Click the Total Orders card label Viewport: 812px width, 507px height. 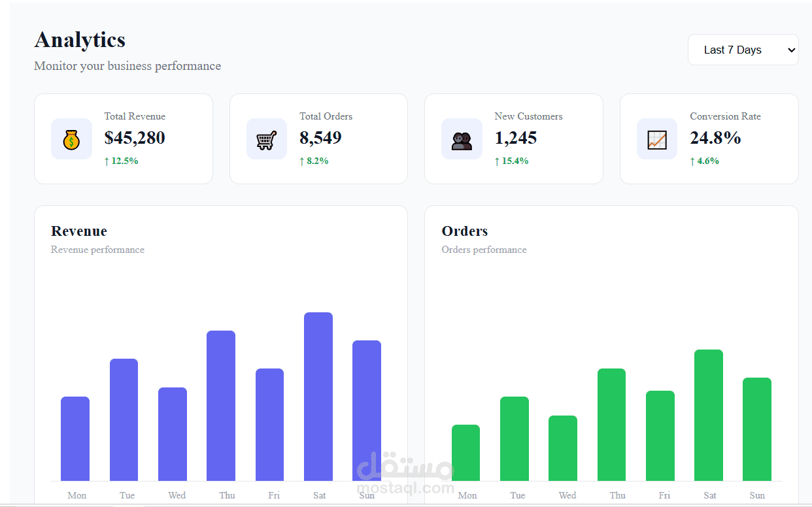tap(326, 116)
